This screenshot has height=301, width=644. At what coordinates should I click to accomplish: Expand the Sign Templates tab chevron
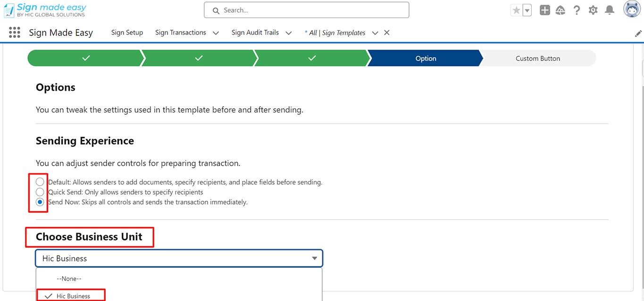(375, 33)
